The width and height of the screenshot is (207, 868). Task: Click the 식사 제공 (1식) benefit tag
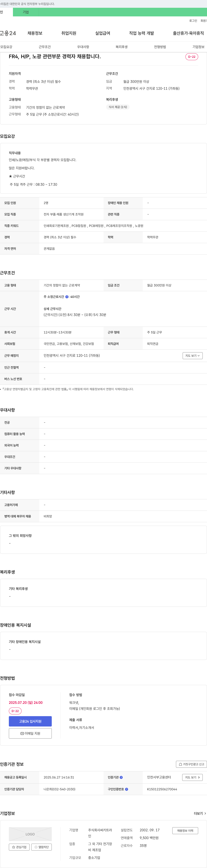pos(118,107)
